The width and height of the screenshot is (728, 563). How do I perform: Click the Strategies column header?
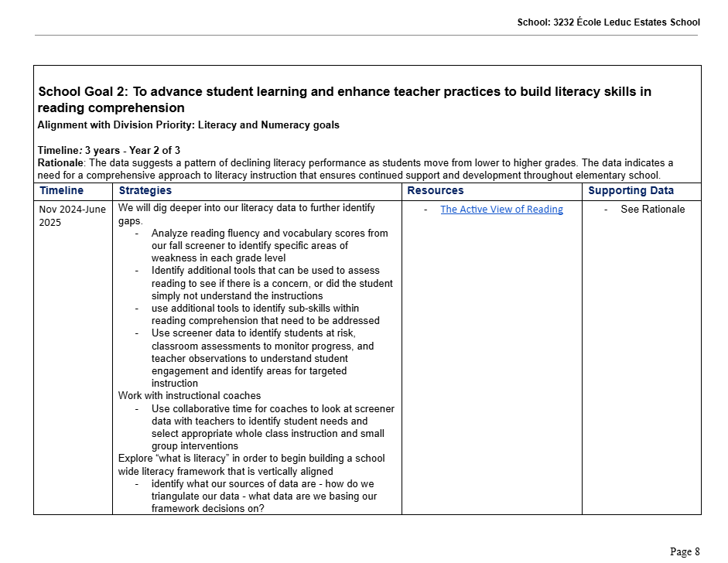[145, 191]
